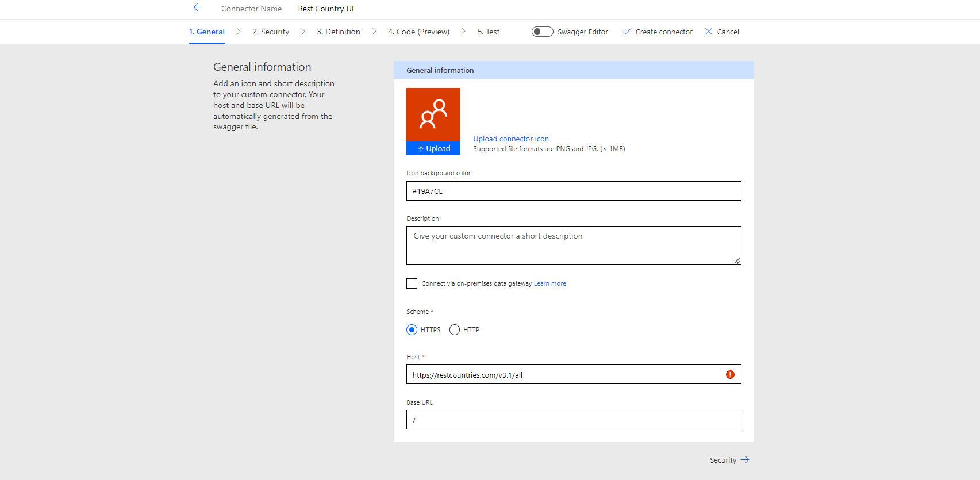980x480 pixels.
Task: Switch to the 3. Definition tab
Action: [x=338, y=32]
